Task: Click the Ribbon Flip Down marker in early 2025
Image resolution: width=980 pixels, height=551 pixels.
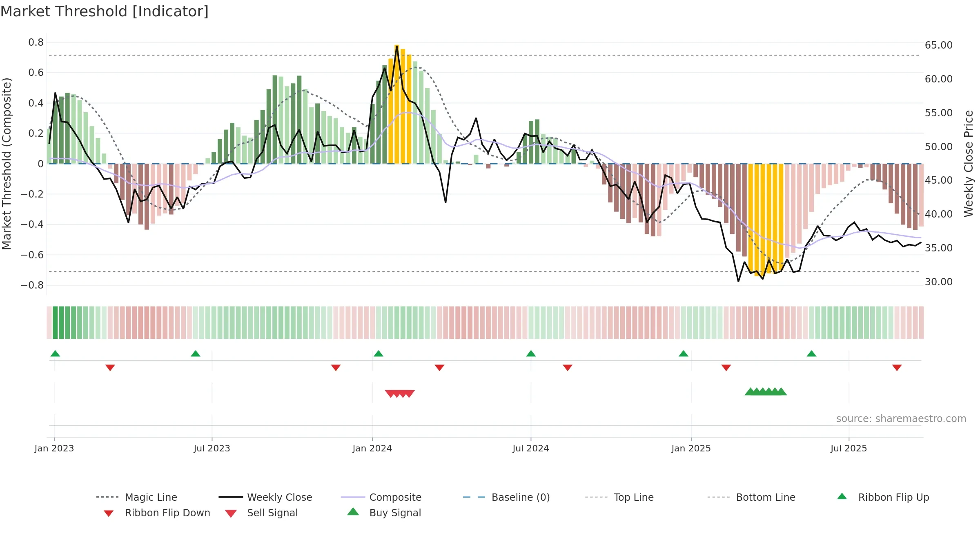Action: [726, 368]
